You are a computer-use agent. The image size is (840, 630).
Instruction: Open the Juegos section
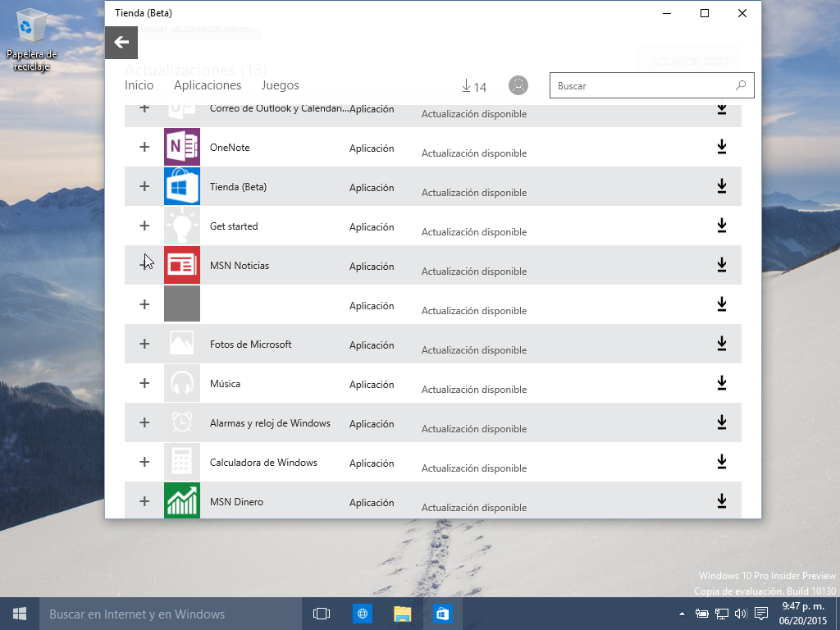[x=280, y=85]
